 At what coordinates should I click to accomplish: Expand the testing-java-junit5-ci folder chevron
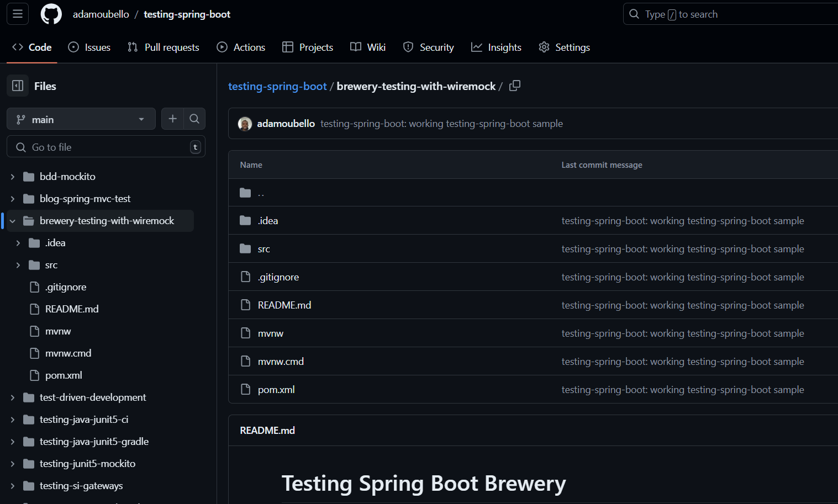coord(13,420)
